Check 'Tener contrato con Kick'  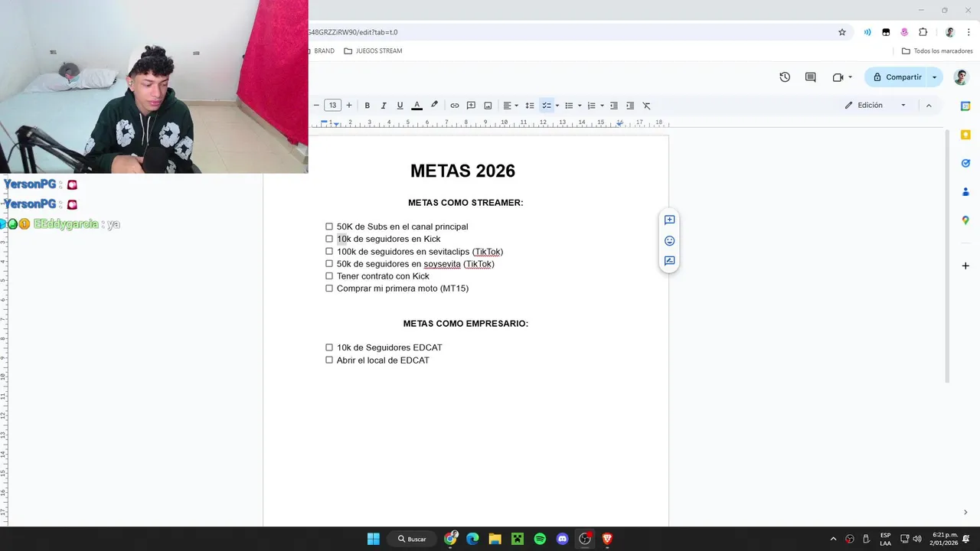point(329,276)
